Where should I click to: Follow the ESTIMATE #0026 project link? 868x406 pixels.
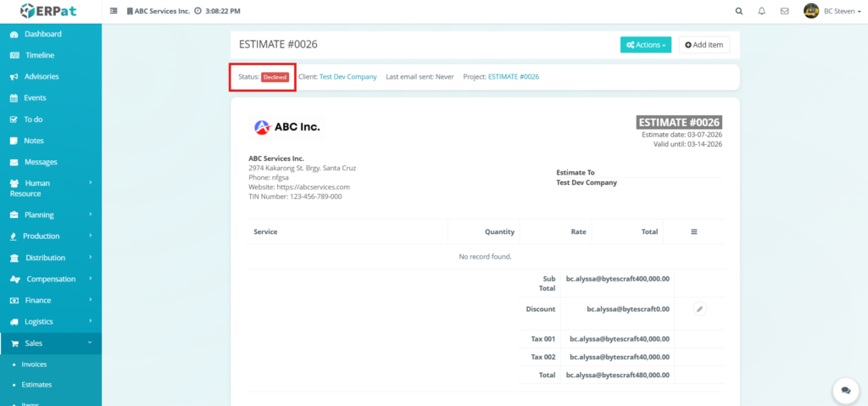[513, 76]
